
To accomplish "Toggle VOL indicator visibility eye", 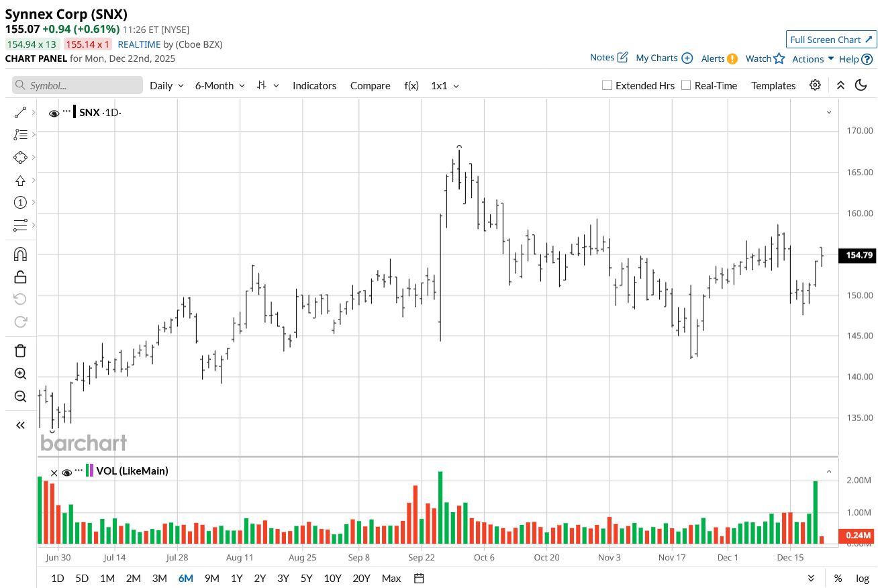I will [x=66, y=473].
